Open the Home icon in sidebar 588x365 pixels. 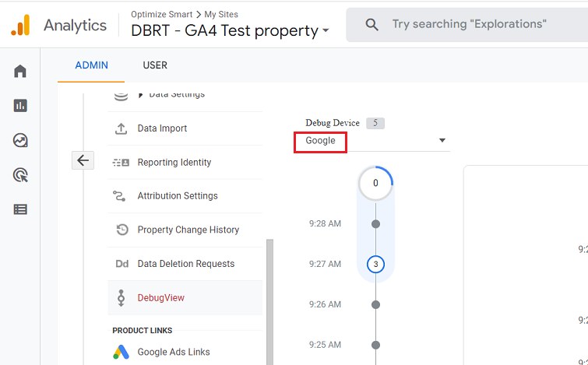[20, 71]
